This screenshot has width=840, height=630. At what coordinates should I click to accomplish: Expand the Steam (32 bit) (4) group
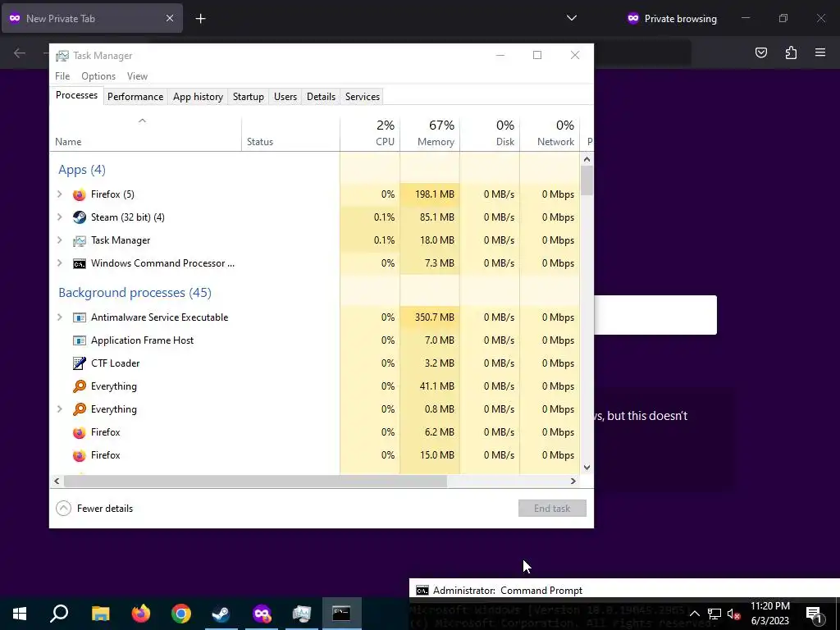click(59, 217)
